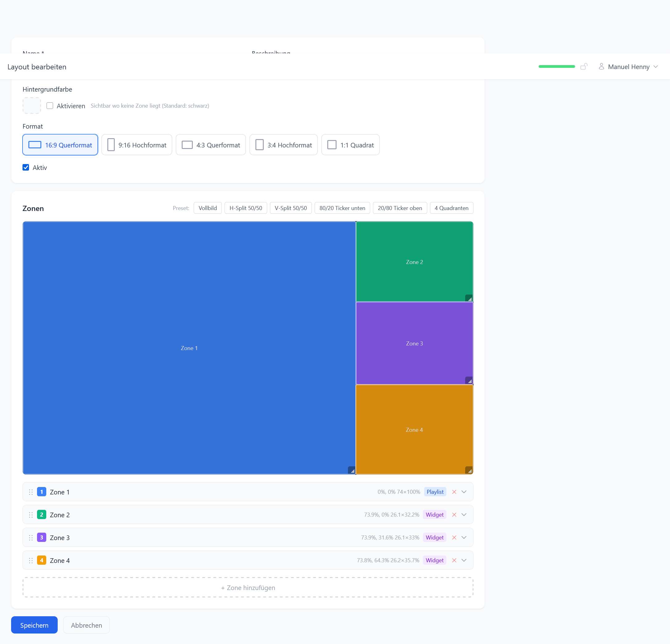Enable the Hintergrundfarbe Aktivieren checkbox
The height and width of the screenshot is (644, 670).
[50, 105]
